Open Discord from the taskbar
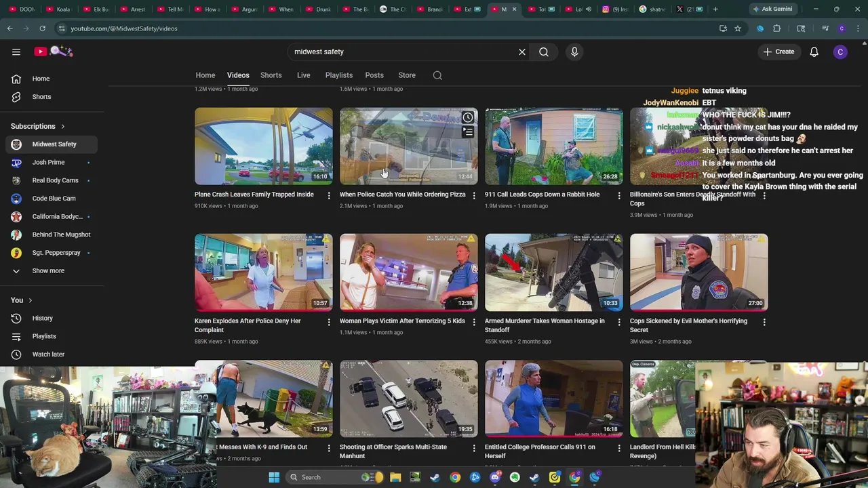Image resolution: width=868 pixels, height=488 pixels. (495, 477)
